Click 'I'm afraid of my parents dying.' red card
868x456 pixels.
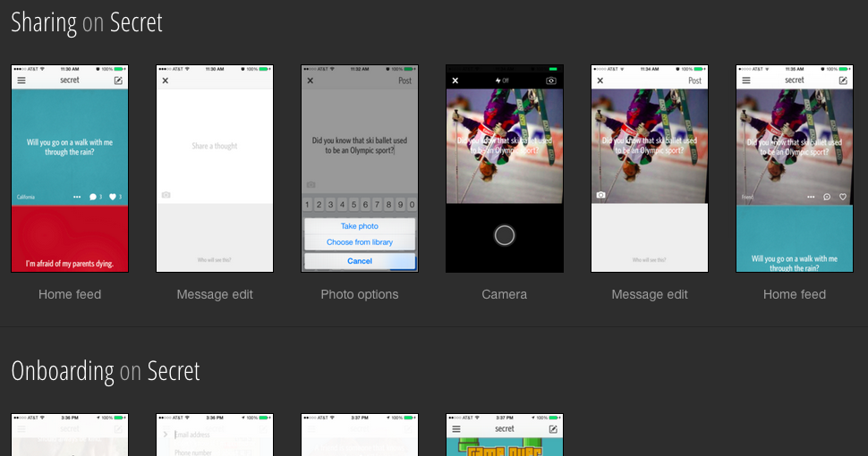[70, 239]
